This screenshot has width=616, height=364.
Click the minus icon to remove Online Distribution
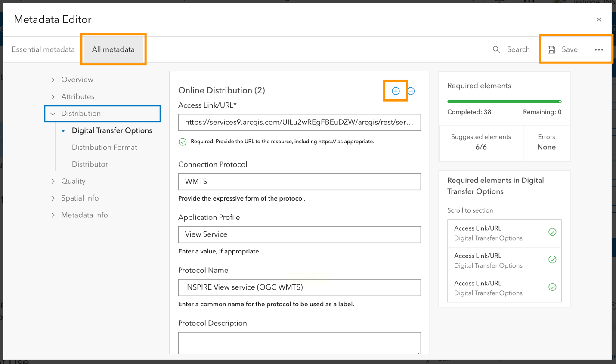411,91
